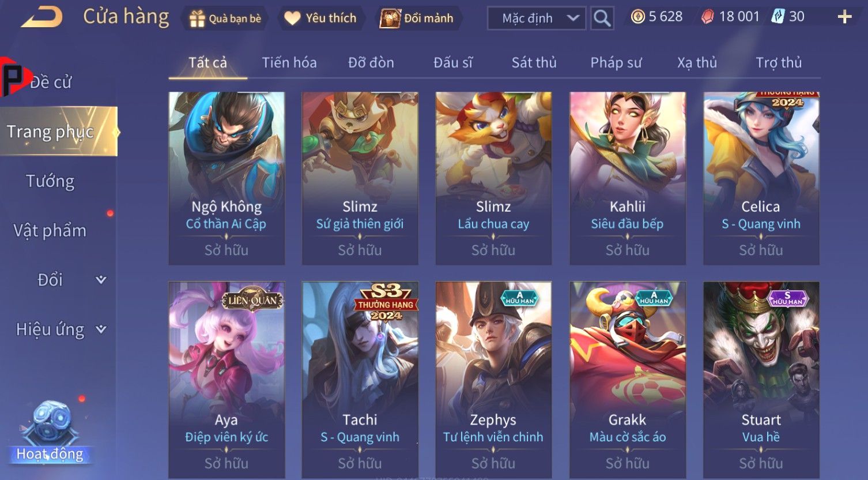The image size is (868, 480).
Task: Tap the back arrow icon
Action: point(42,17)
